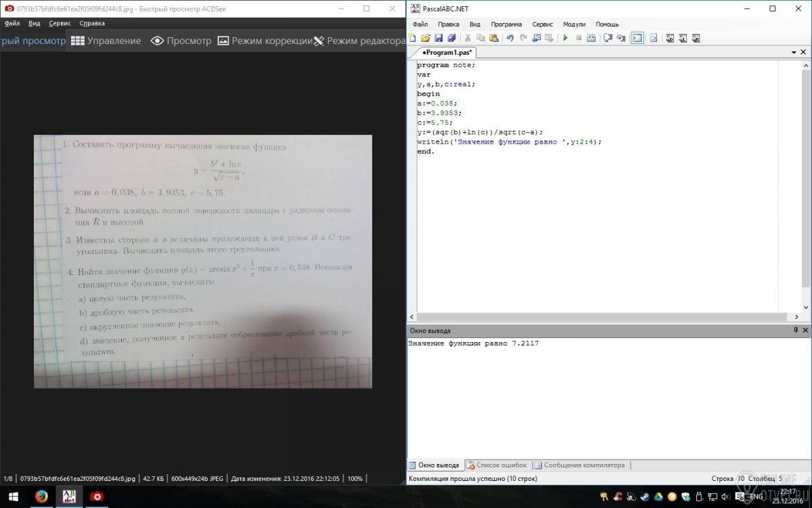This screenshot has height=508, width=812.
Task: Open the Программа menu
Action: 506,24
